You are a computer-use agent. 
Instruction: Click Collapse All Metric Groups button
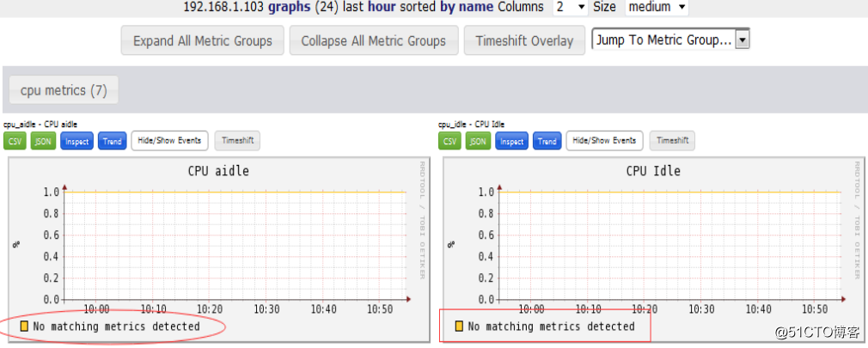[x=374, y=40]
